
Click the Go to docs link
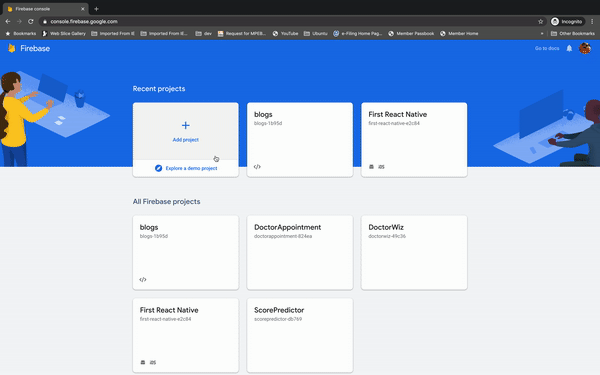[547, 48]
